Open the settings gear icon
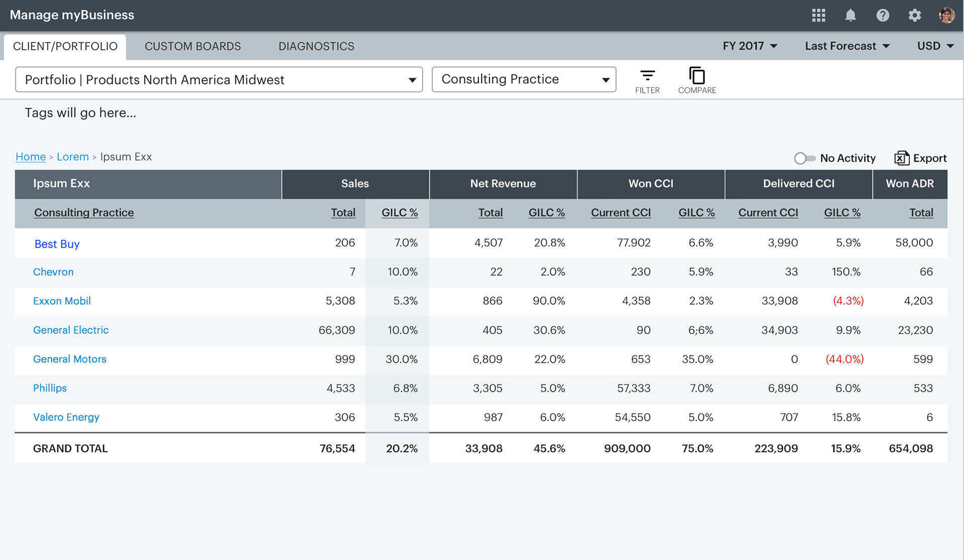The width and height of the screenshot is (964, 560). coord(915,16)
